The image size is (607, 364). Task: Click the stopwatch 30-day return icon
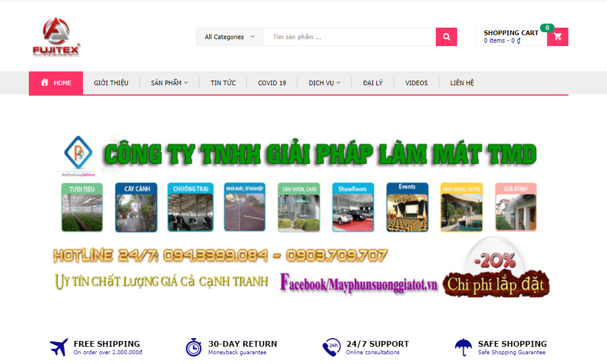[x=194, y=347]
